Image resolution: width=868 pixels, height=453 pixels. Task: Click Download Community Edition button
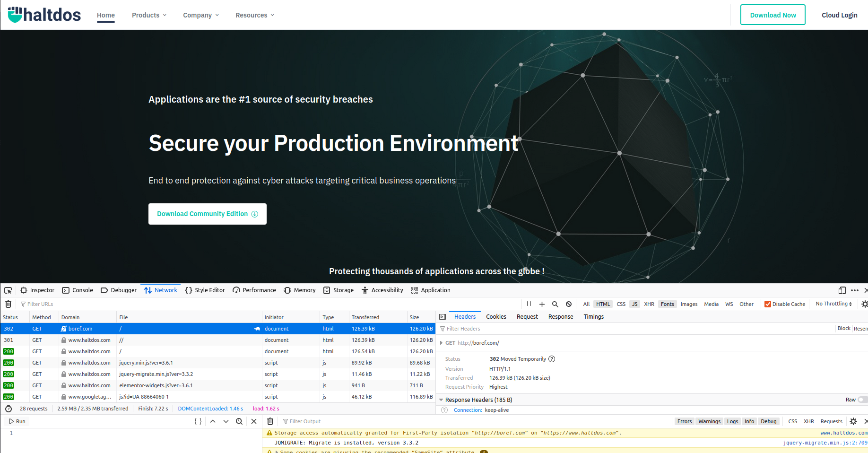[x=207, y=214]
